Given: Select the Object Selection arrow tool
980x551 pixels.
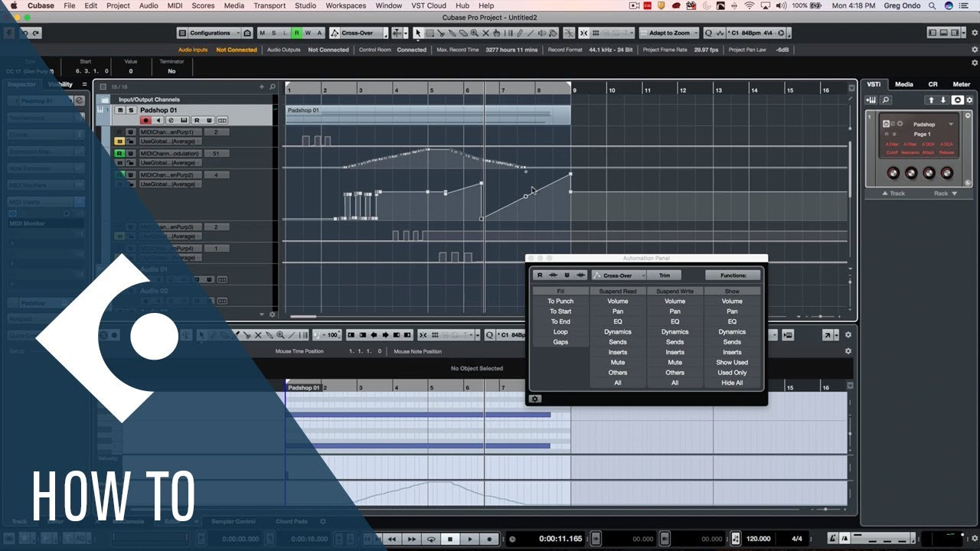Looking at the screenshot, I should tap(418, 33).
